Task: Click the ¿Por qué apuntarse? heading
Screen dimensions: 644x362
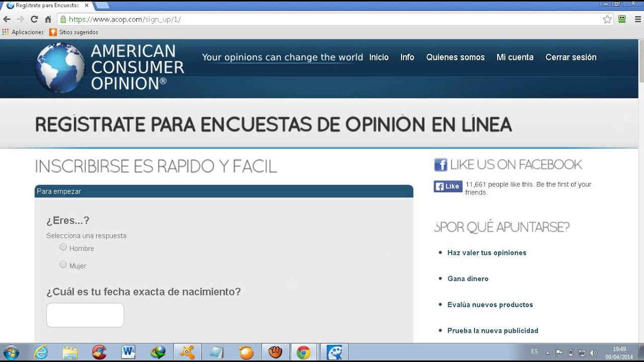Action: (x=502, y=227)
